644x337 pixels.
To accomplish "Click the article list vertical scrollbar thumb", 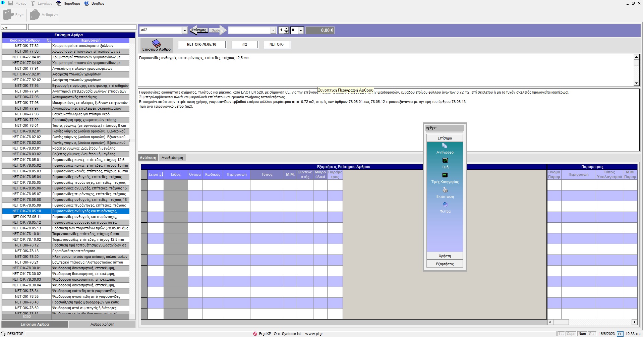I will coord(132,141).
